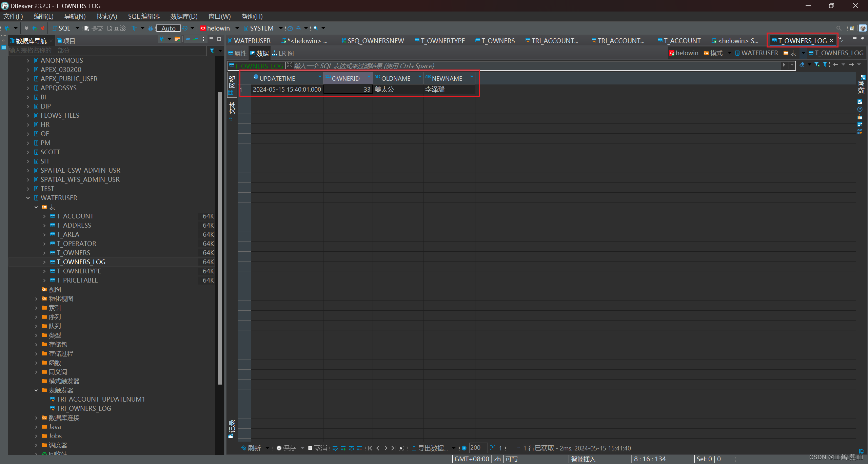Open the 数据库(D) menu

click(183, 16)
